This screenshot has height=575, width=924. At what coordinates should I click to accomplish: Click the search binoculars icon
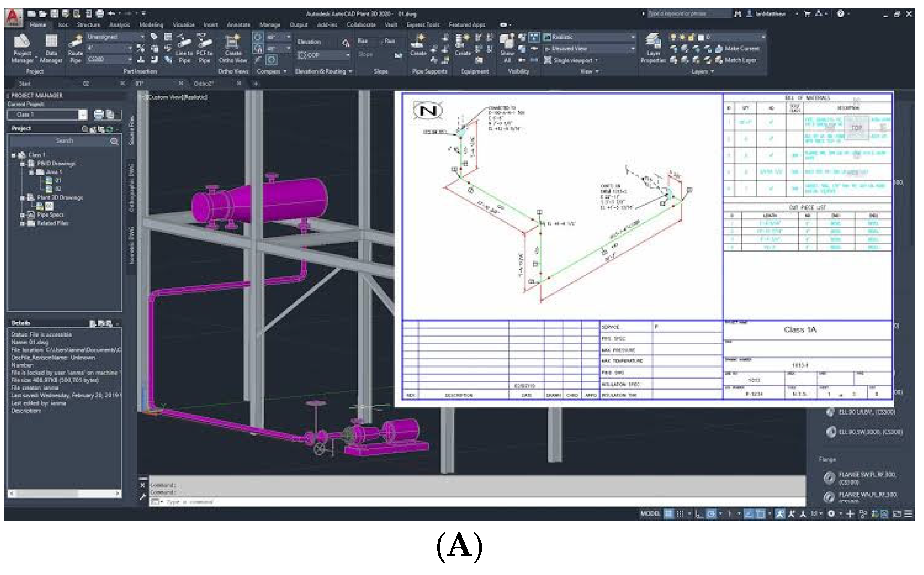737,14
